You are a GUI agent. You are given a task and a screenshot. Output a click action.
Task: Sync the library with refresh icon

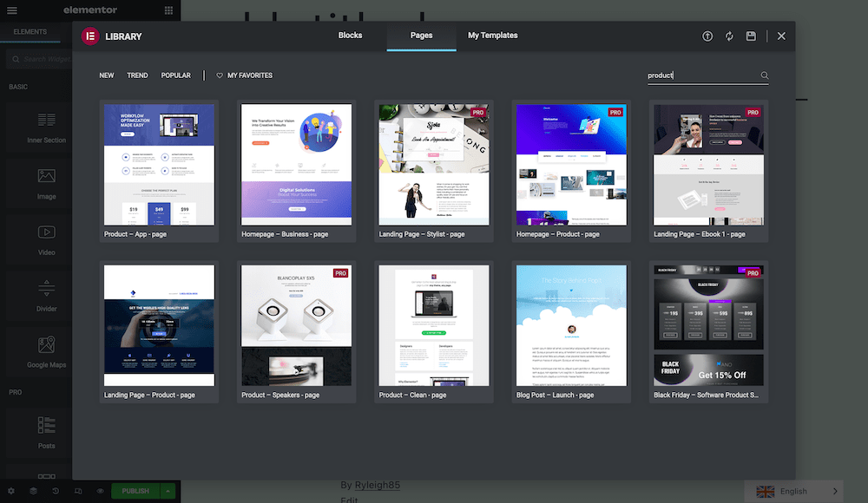[x=729, y=36]
